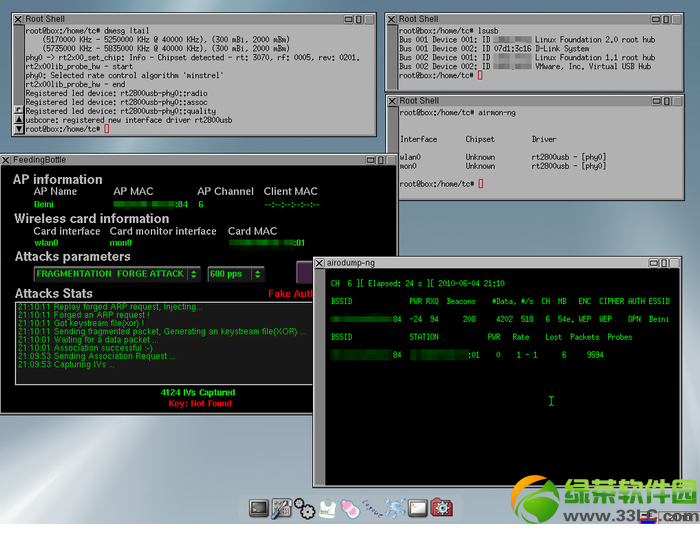The height and width of the screenshot is (537, 700).
Task: Click log line 'Sending Association Request ...'
Action: click(96, 356)
